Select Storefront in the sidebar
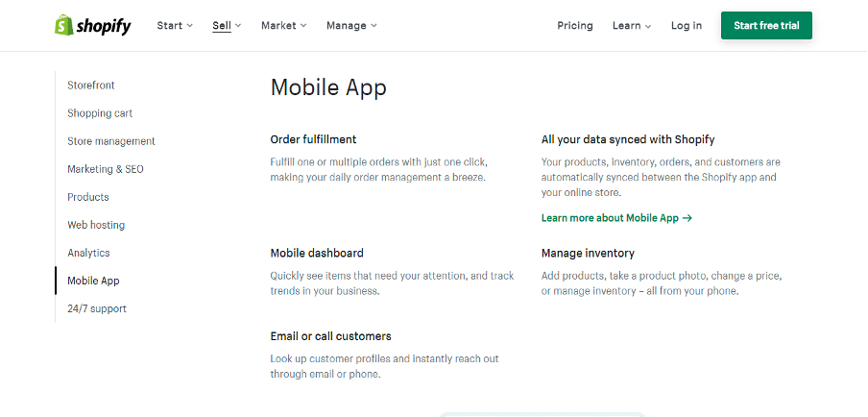Viewport: 868px width, 417px height. pos(91,86)
